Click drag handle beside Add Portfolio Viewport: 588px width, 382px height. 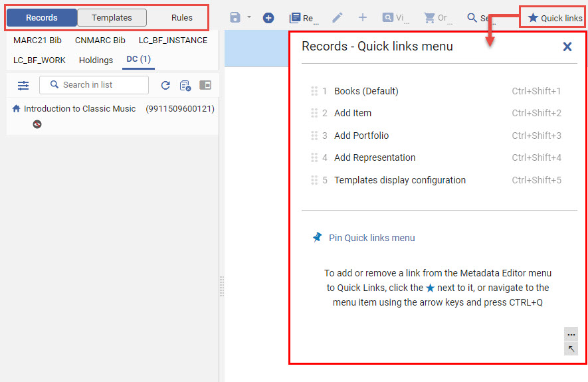314,136
